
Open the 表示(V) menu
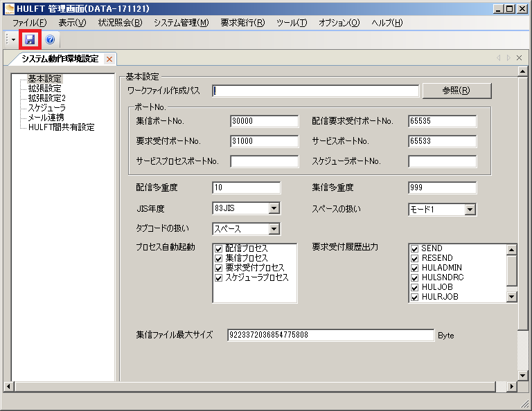72,23
